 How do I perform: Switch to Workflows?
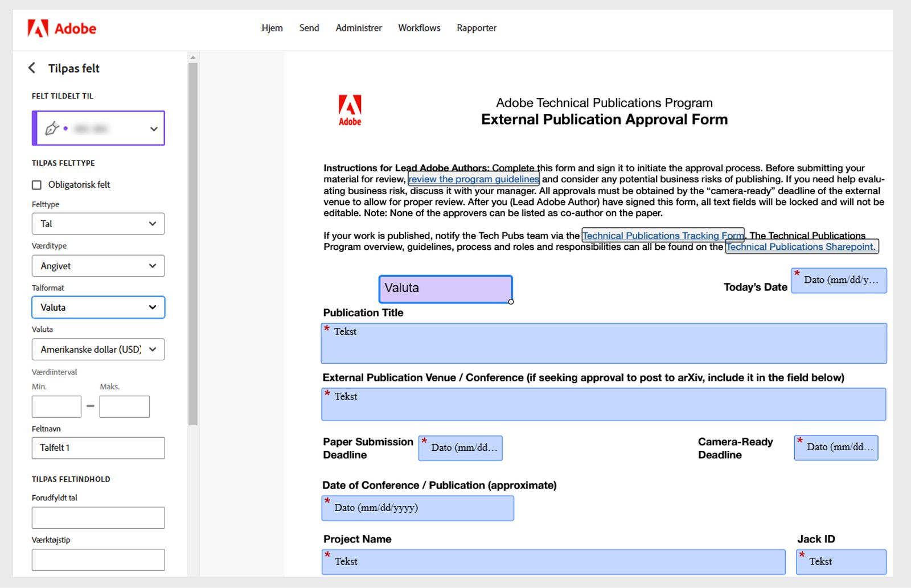(x=419, y=28)
